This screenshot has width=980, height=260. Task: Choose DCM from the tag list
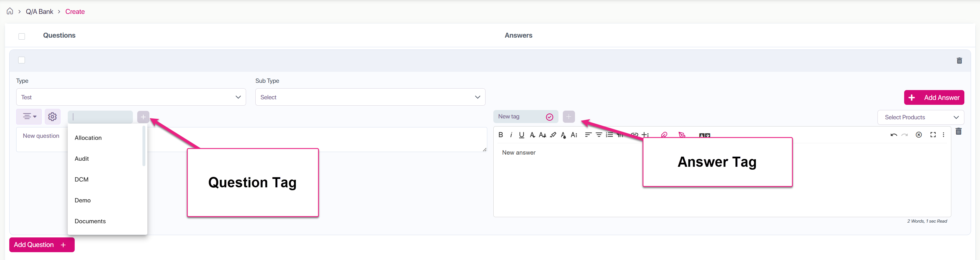(81, 180)
